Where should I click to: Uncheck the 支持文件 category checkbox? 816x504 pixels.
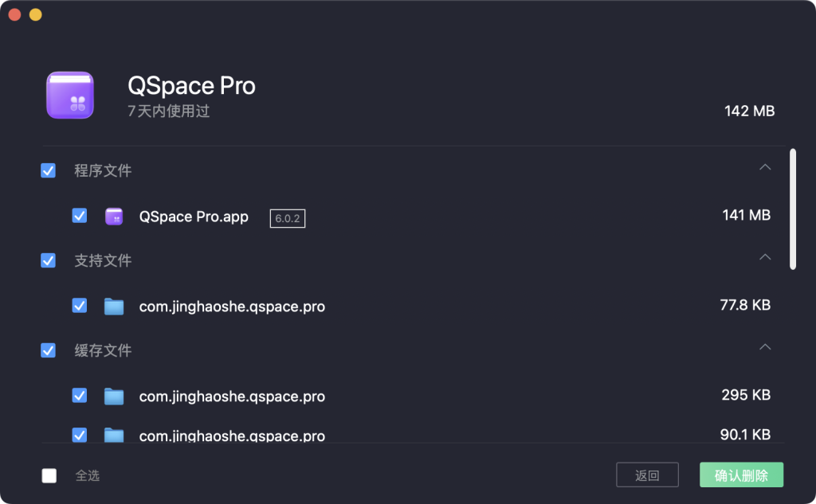(x=49, y=260)
